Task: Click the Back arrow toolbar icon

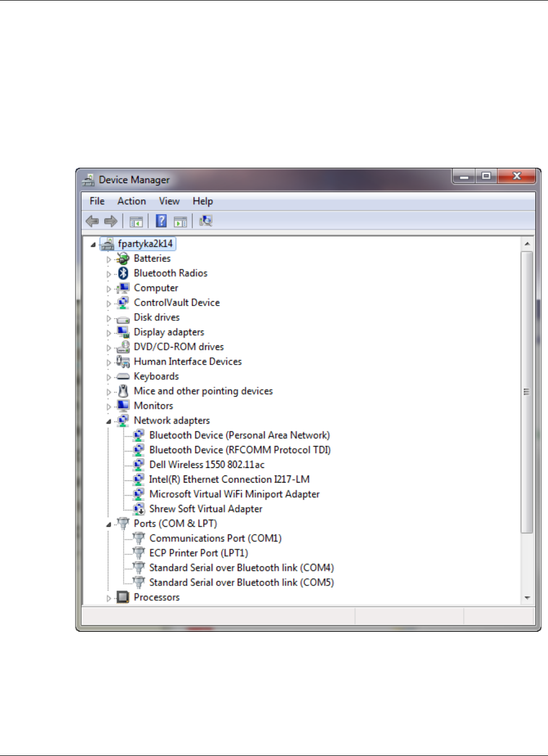Action: [93, 221]
